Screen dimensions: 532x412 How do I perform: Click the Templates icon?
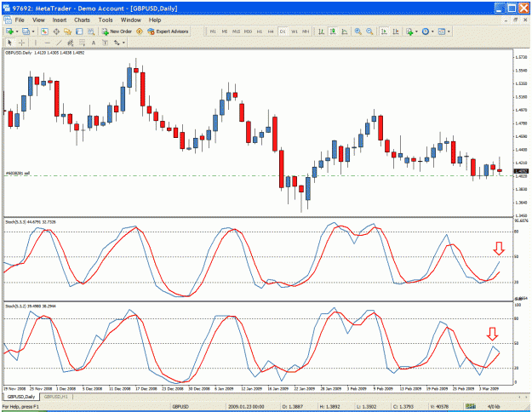pyautogui.click(x=442, y=31)
